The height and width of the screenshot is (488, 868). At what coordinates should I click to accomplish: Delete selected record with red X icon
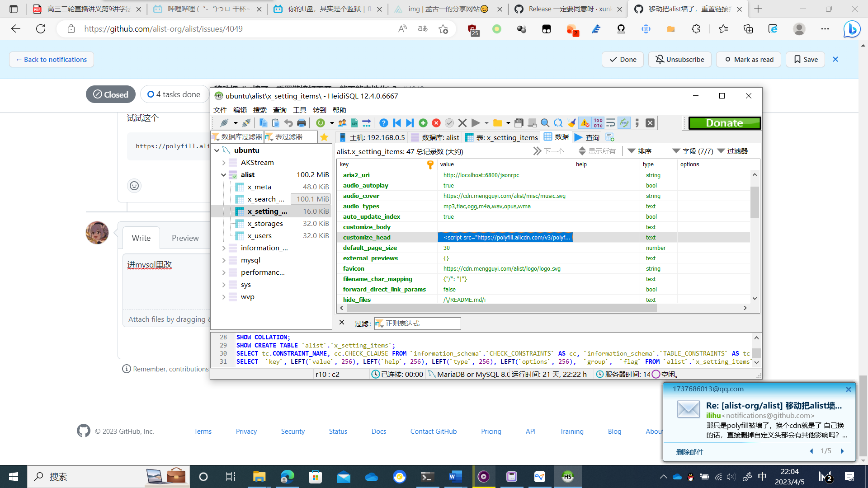coord(436,122)
